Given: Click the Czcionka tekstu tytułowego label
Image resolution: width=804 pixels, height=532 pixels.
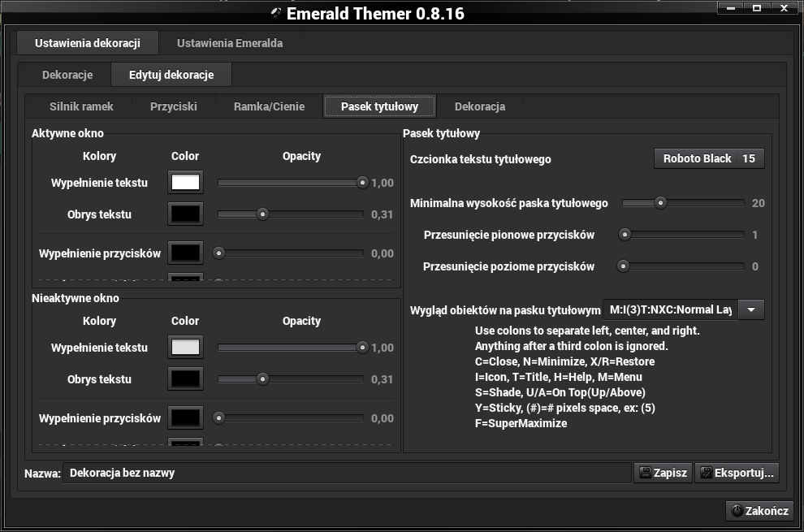Looking at the screenshot, I should 481,159.
